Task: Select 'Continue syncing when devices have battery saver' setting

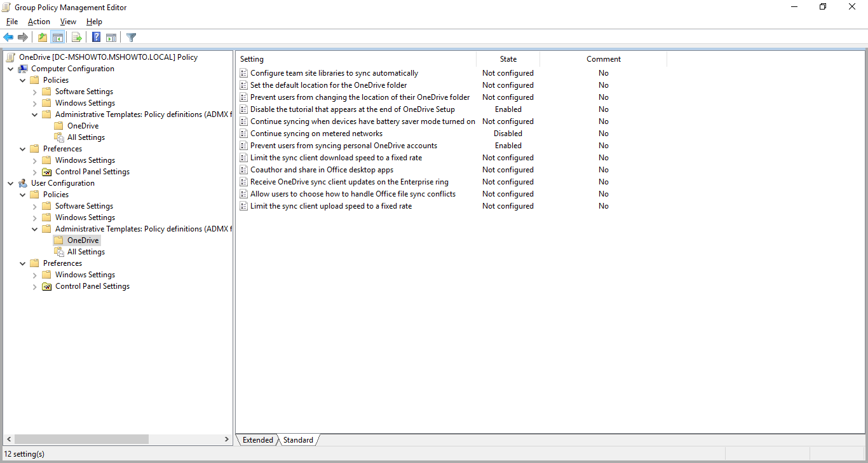Action: 363,121
